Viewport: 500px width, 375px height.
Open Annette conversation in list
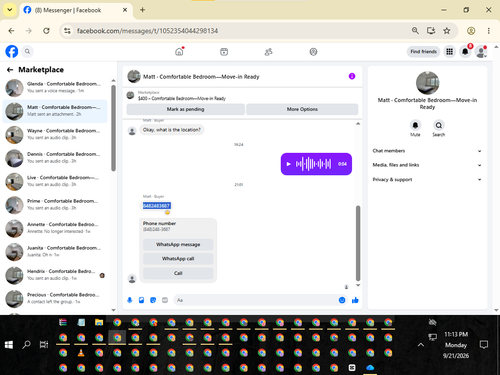click(x=55, y=228)
